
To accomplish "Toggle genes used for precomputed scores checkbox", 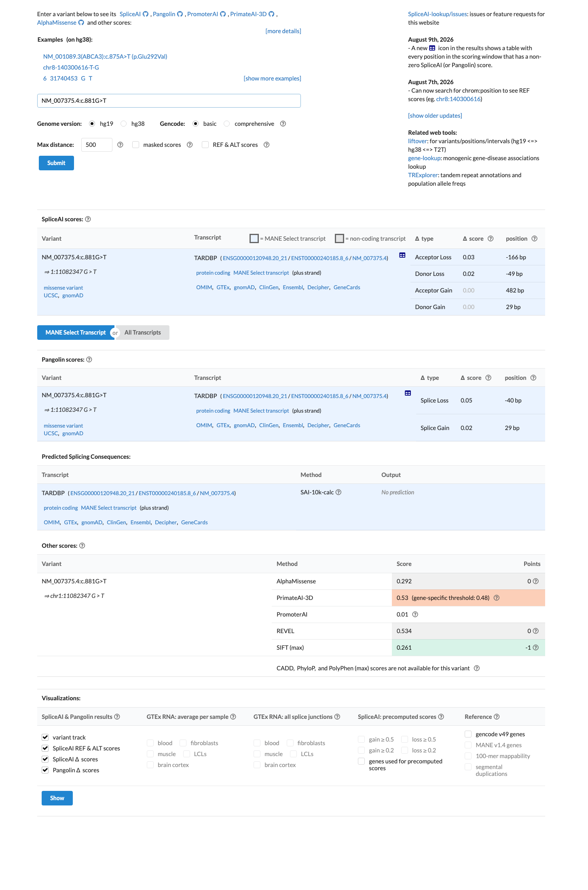I will [362, 761].
